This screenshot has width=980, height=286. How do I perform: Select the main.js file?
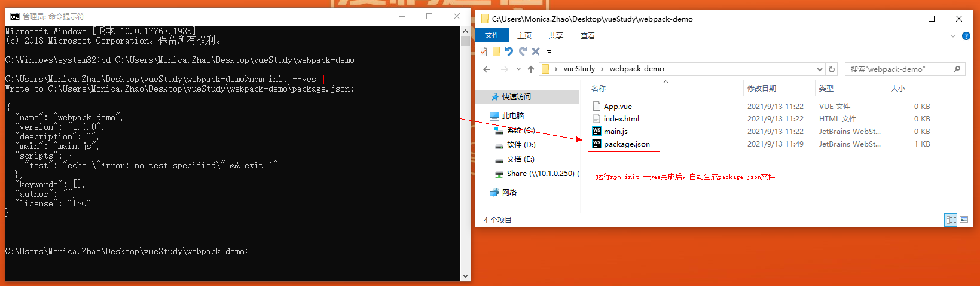pyautogui.click(x=616, y=132)
